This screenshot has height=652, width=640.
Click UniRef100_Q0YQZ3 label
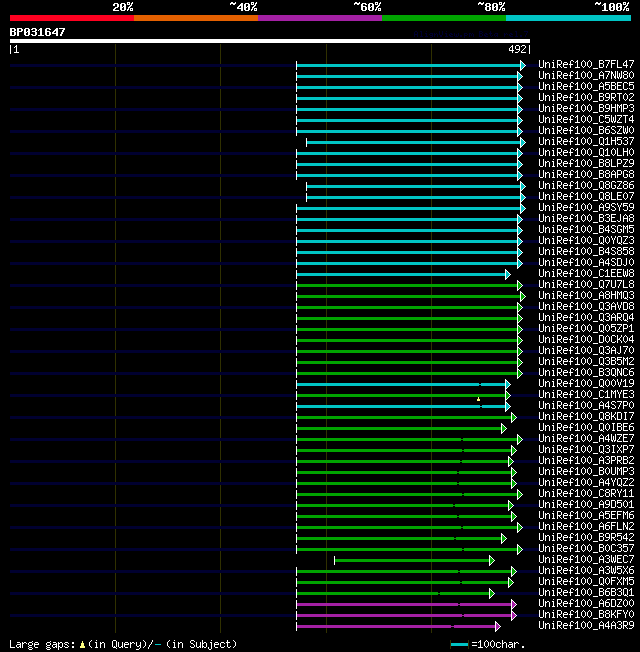586,241
